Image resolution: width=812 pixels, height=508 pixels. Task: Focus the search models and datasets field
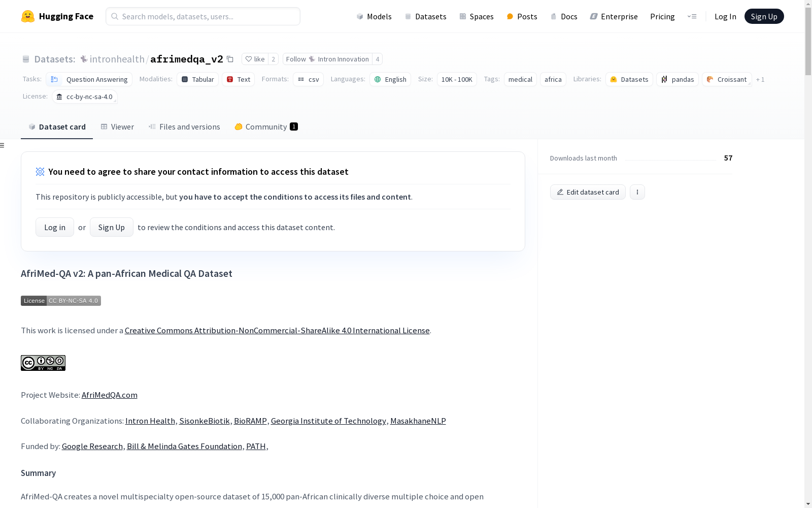pos(203,16)
